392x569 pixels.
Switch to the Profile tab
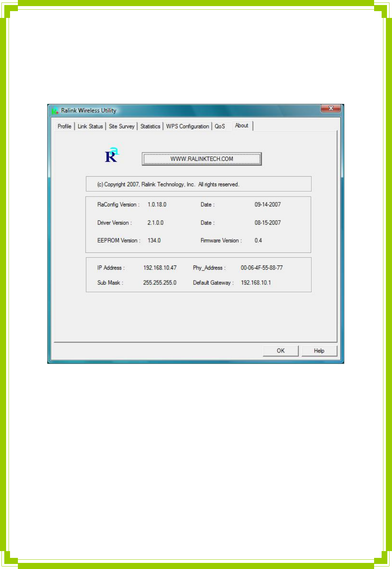point(64,126)
